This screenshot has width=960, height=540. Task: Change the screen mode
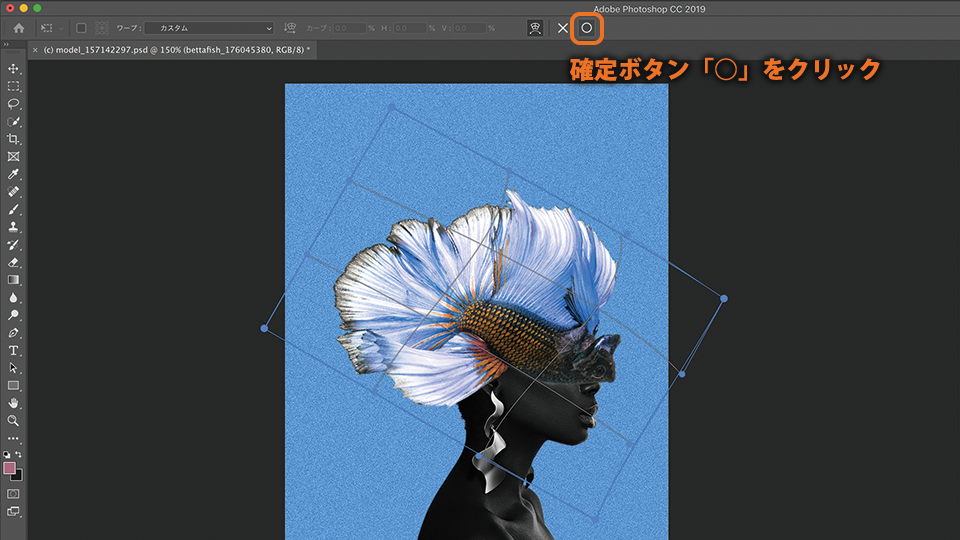tap(13, 511)
